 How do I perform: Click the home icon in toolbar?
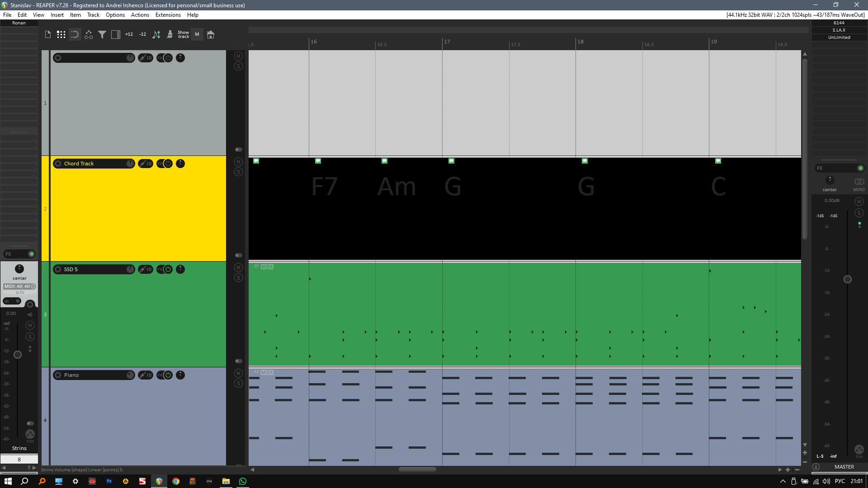[x=211, y=34]
